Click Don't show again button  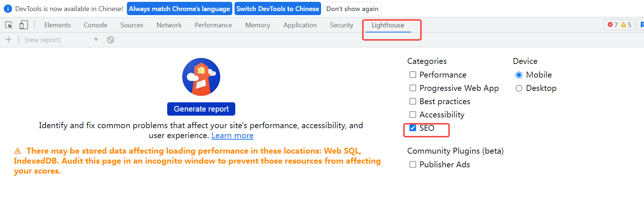(352, 8)
